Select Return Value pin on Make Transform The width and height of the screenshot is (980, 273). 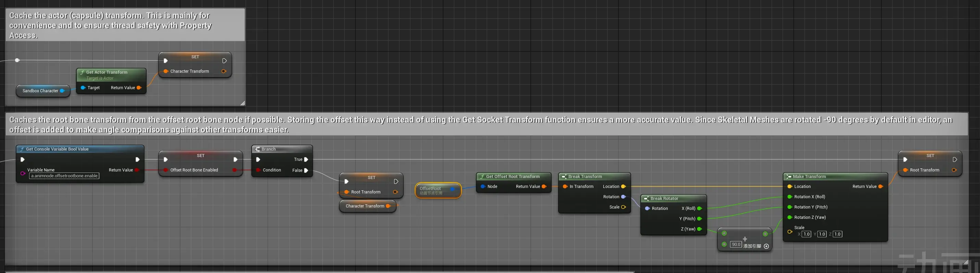pos(881,187)
